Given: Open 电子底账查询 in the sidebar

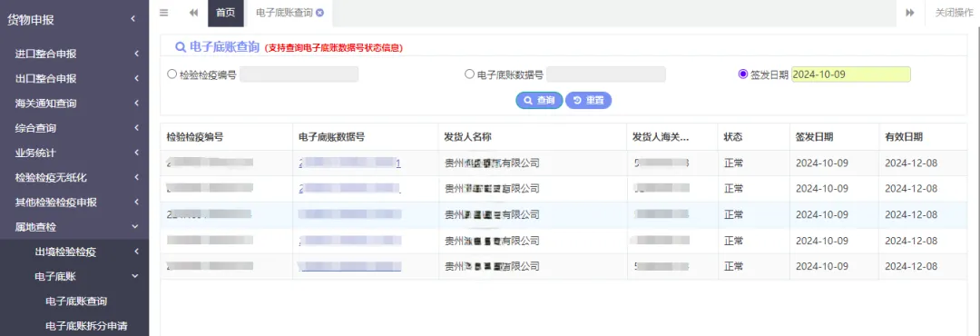Looking at the screenshot, I should (x=76, y=301).
